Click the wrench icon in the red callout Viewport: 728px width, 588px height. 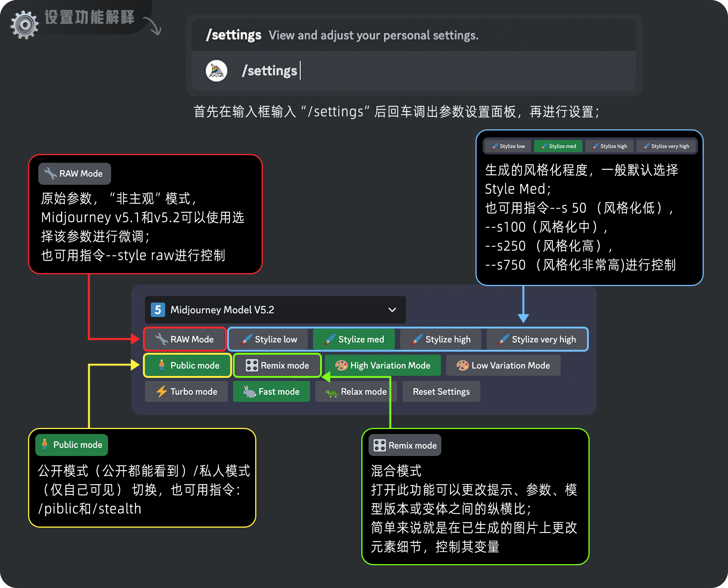point(50,173)
